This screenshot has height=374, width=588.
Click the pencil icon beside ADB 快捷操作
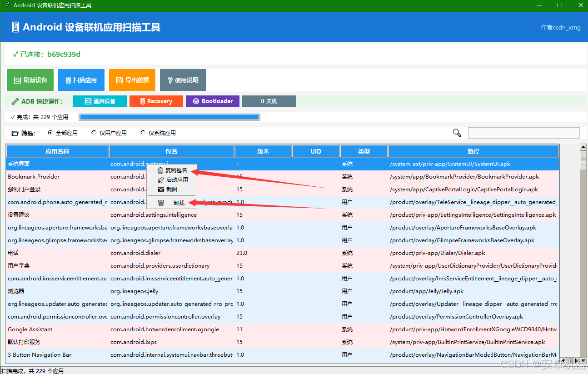tap(15, 101)
